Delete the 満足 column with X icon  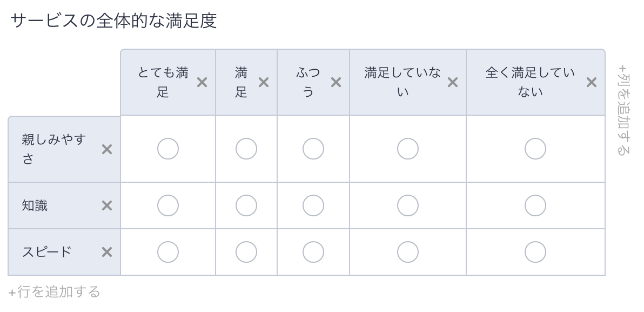click(264, 82)
